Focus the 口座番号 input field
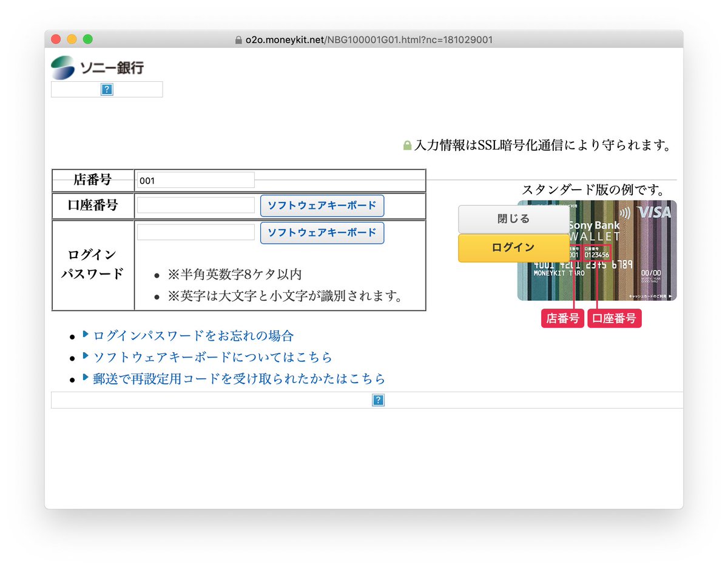The width and height of the screenshot is (728, 568). coord(196,205)
